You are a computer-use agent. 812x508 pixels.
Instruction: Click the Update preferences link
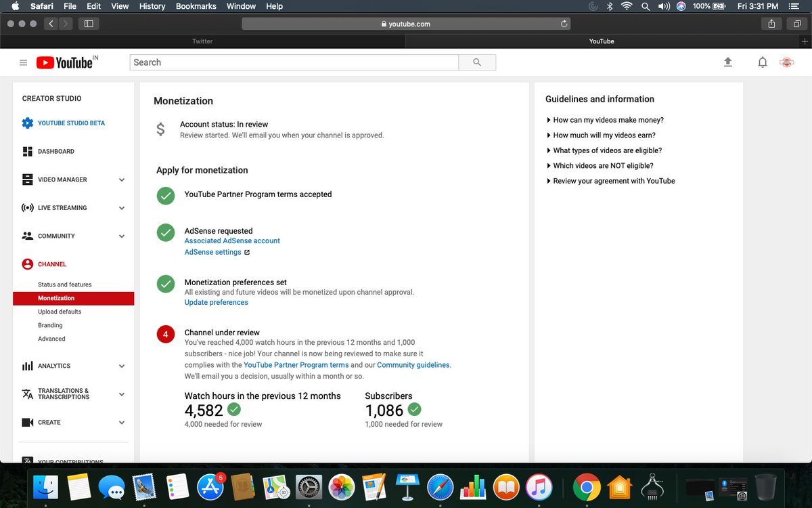coord(217,302)
